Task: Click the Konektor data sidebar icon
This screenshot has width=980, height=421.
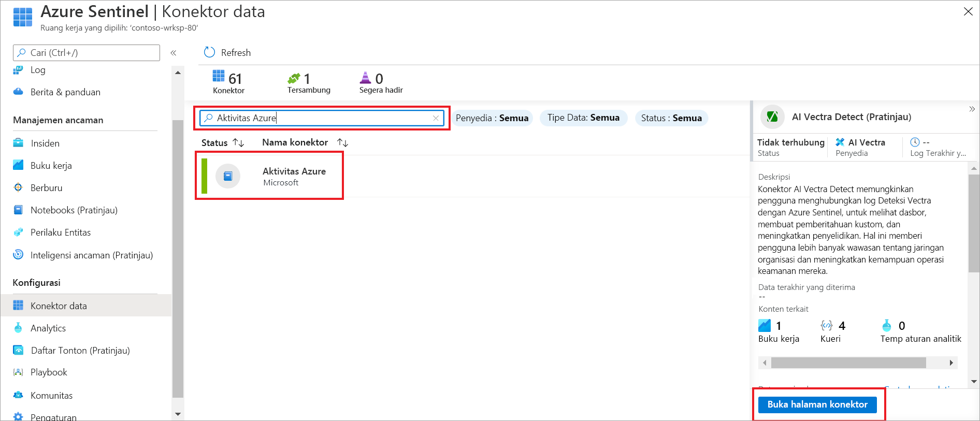Action: coord(18,306)
